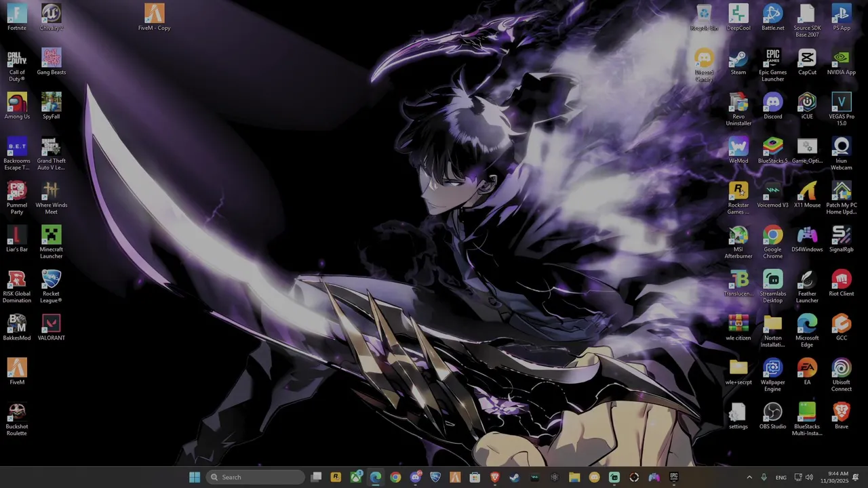
Task: Select the Grand Theft Auto V desktop icon
Action: click(52, 153)
